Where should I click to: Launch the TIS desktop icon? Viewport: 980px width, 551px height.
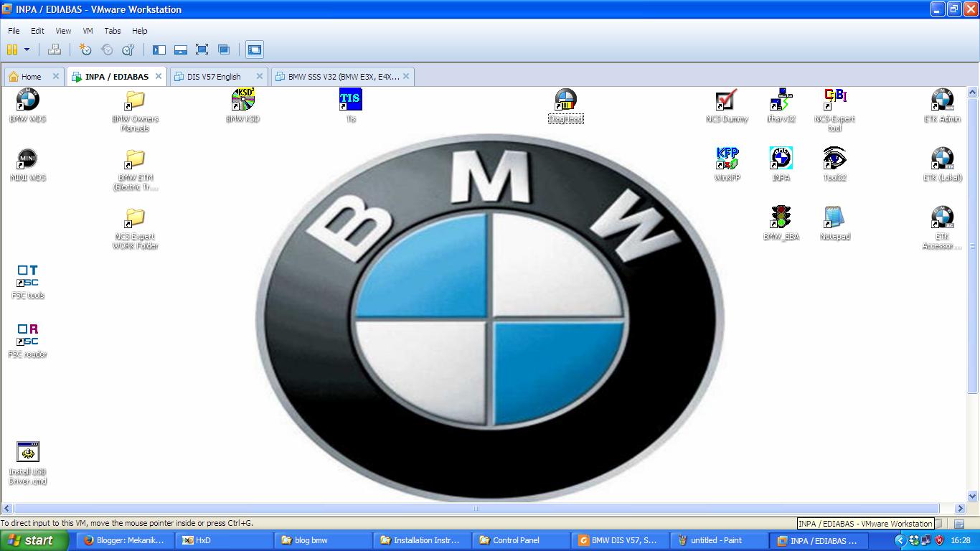(350, 105)
